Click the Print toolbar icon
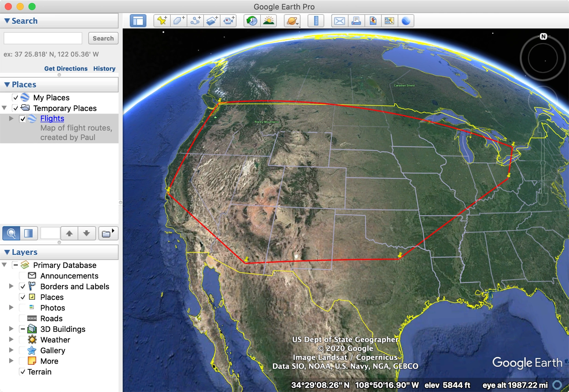This screenshot has width=569, height=392. coord(356,21)
